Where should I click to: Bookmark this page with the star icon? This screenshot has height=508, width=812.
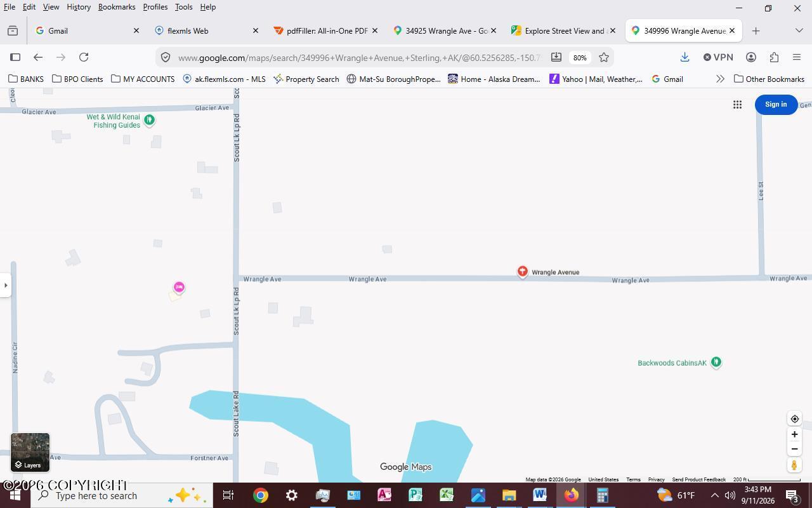coord(604,57)
